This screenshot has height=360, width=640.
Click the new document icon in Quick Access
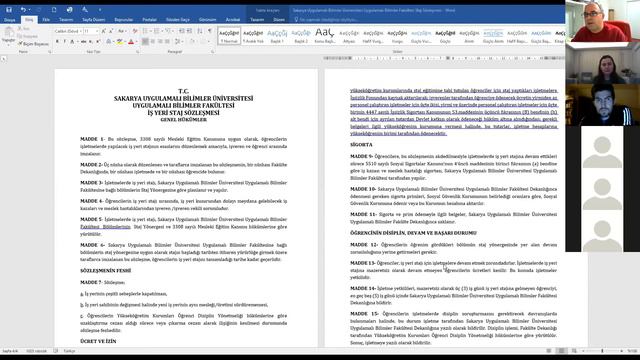[x=54, y=10]
